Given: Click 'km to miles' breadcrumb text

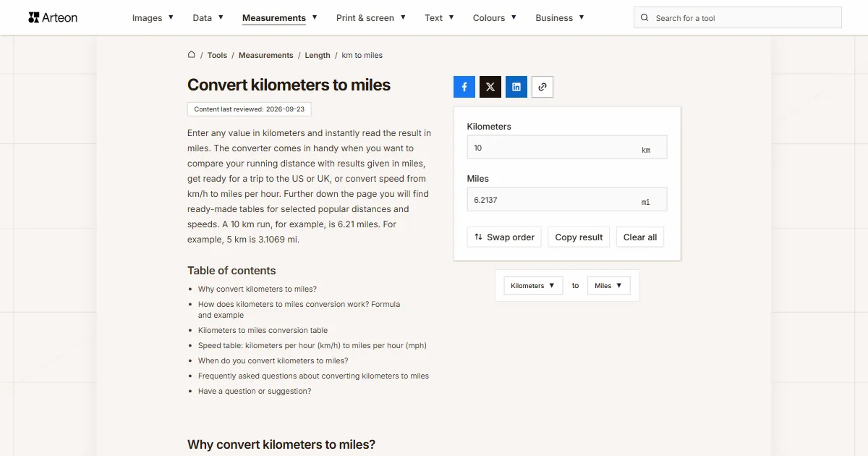Looking at the screenshot, I should point(362,55).
